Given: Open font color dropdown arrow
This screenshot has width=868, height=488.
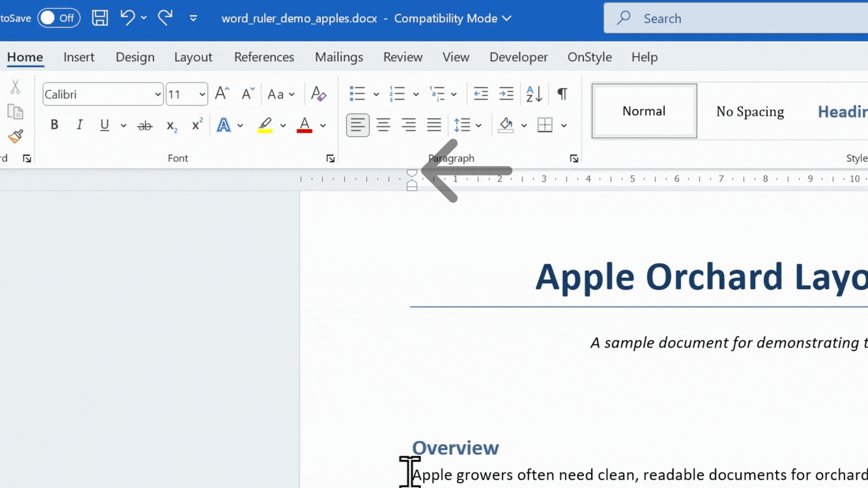Looking at the screenshot, I should [323, 125].
